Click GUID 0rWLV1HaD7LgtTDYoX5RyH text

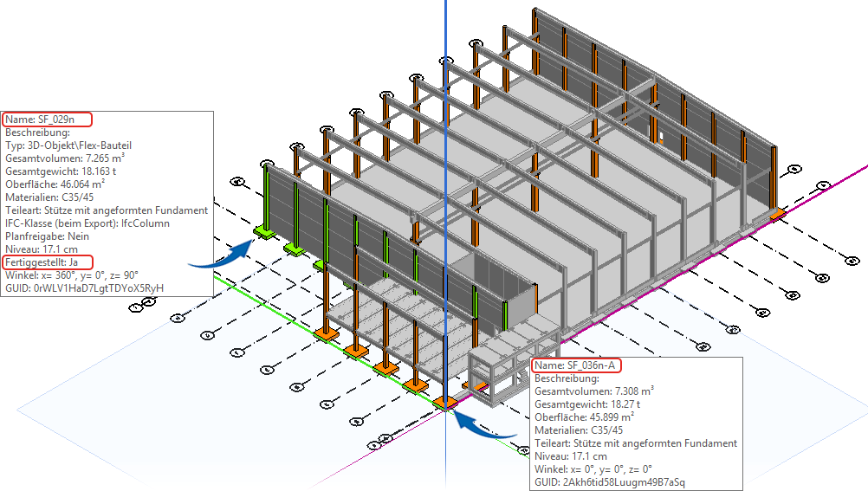(x=85, y=287)
